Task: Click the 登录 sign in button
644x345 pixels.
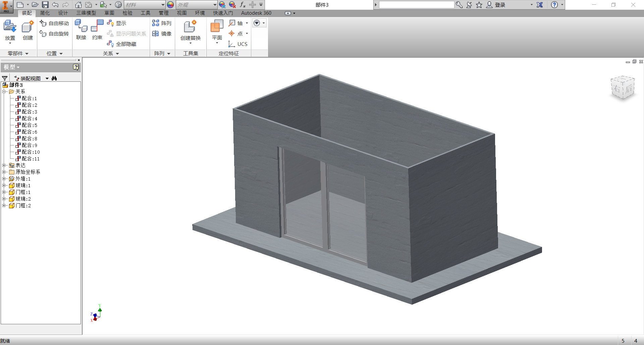Action: 496,5
